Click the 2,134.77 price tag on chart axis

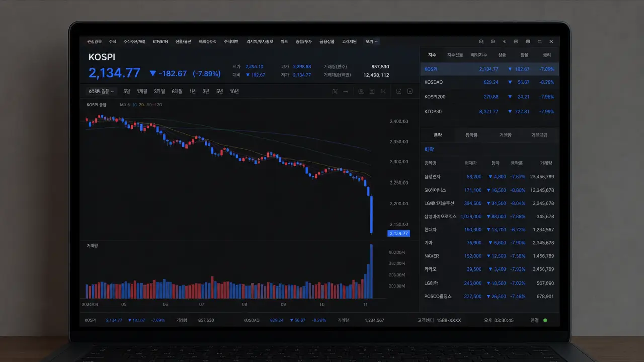398,233
